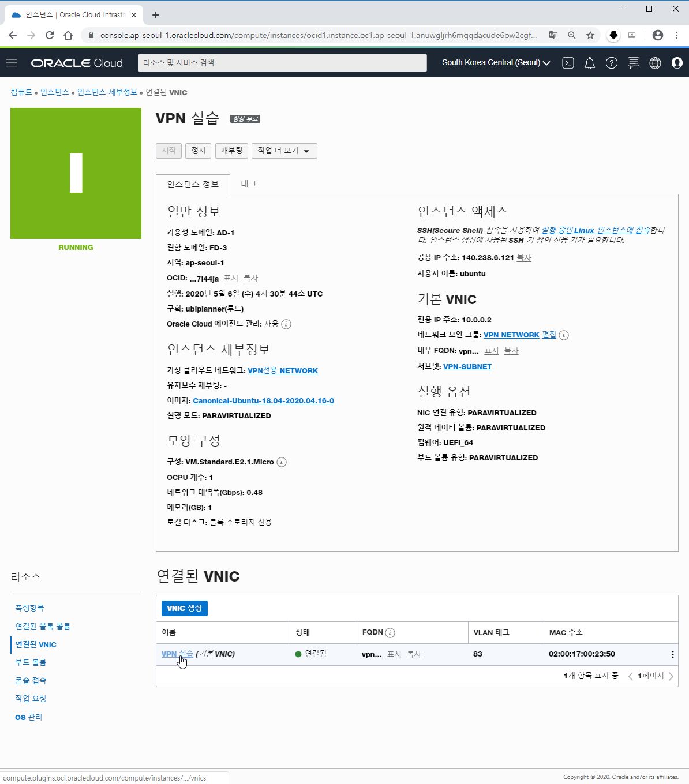Reload the page in the browser

click(50, 35)
